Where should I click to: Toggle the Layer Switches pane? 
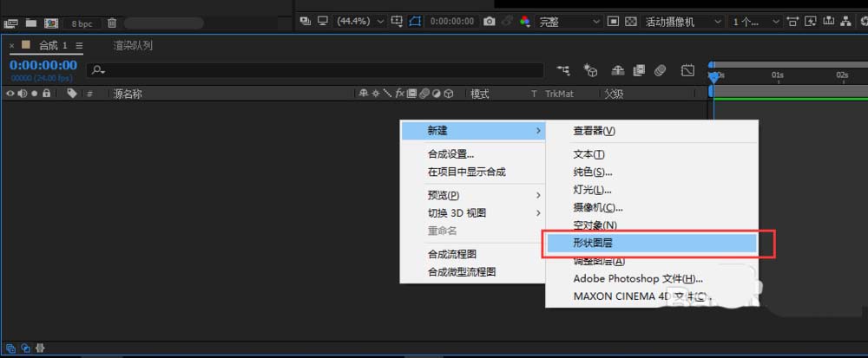click(x=10, y=348)
